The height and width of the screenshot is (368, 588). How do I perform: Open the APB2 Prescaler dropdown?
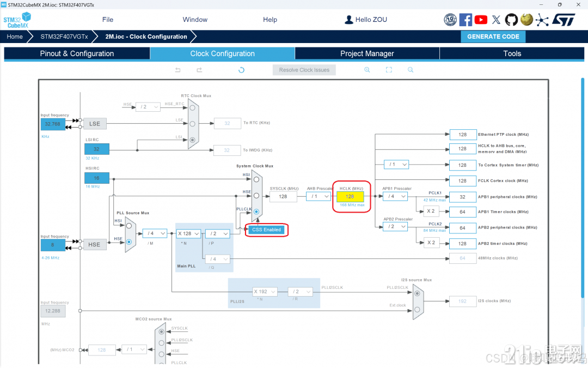click(395, 227)
